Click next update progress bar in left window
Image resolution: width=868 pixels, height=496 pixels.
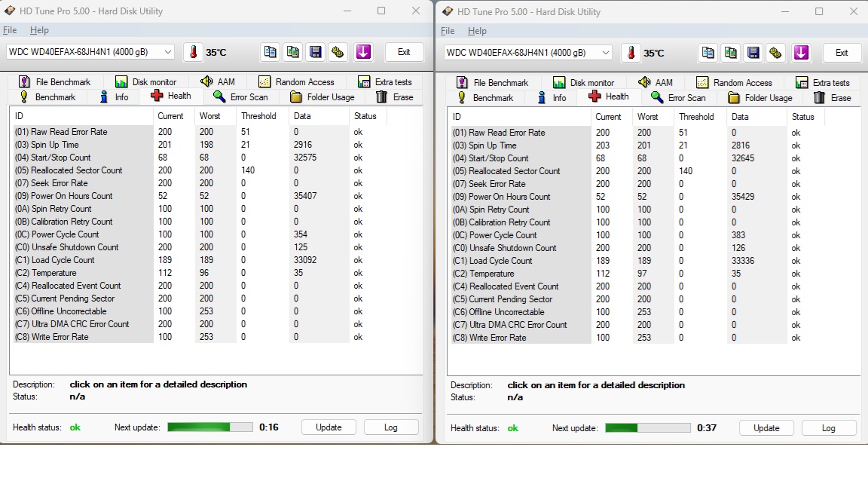(x=209, y=427)
